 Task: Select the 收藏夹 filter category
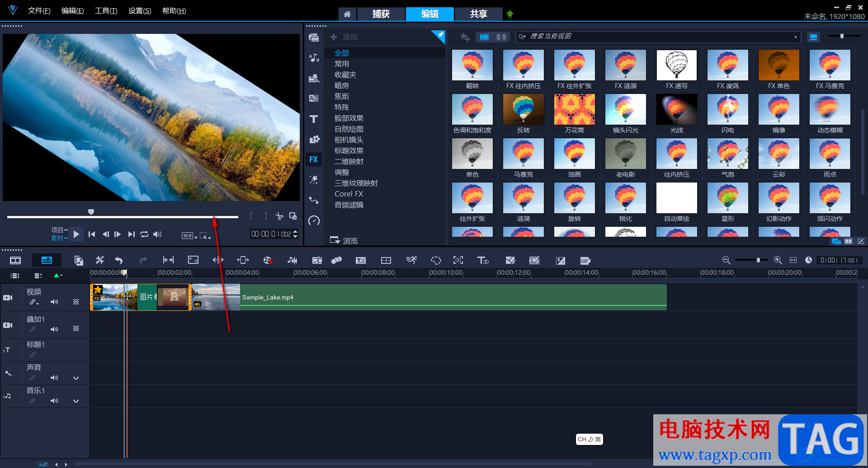coord(345,75)
